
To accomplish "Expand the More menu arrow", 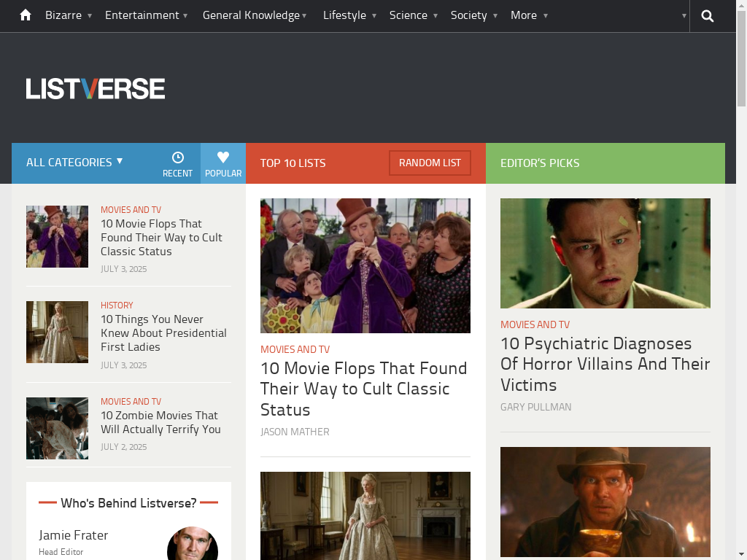I will (x=546, y=16).
